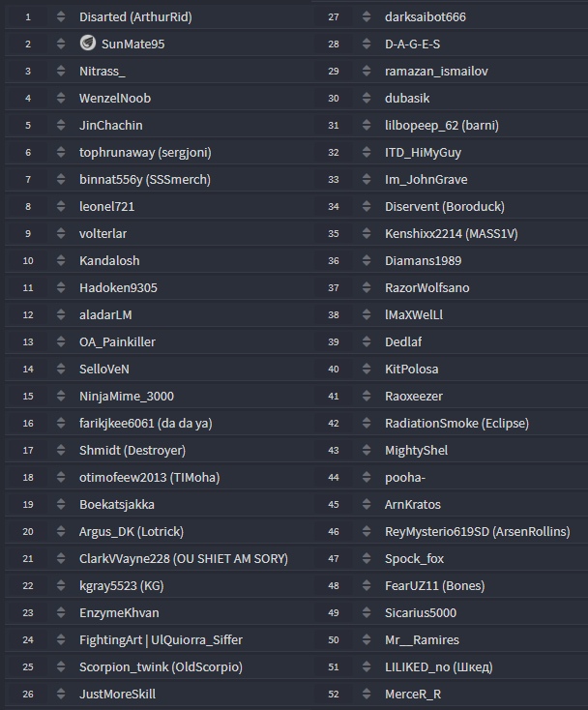
Task: Select seed number 13 for OA_Painkiller
Action: click(28, 341)
